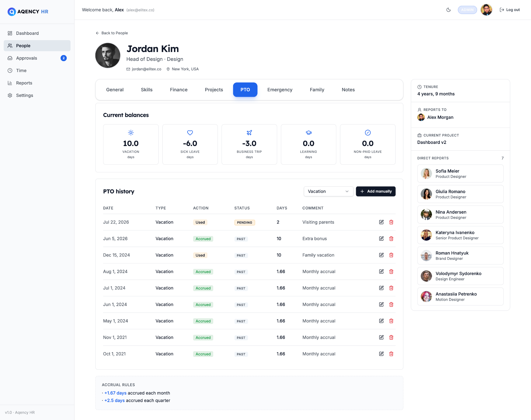Click the 'Extra bonus' comment
Image resolution: width=531 pixels, height=420 pixels.
(x=314, y=238)
